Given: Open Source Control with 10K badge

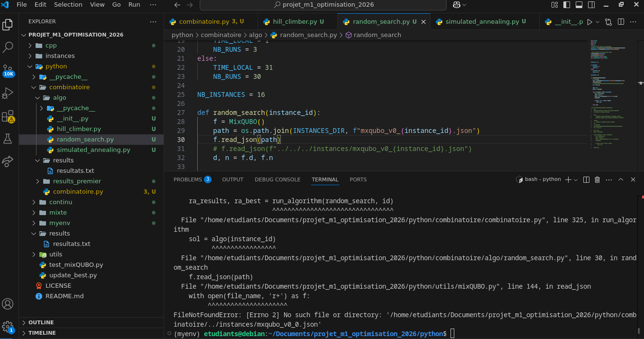Looking at the screenshot, I should (8, 71).
